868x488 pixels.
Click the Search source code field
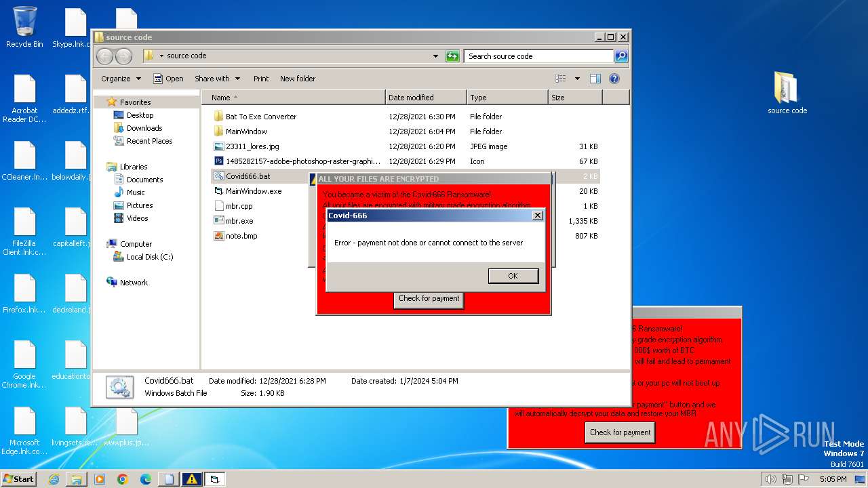pos(539,56)
